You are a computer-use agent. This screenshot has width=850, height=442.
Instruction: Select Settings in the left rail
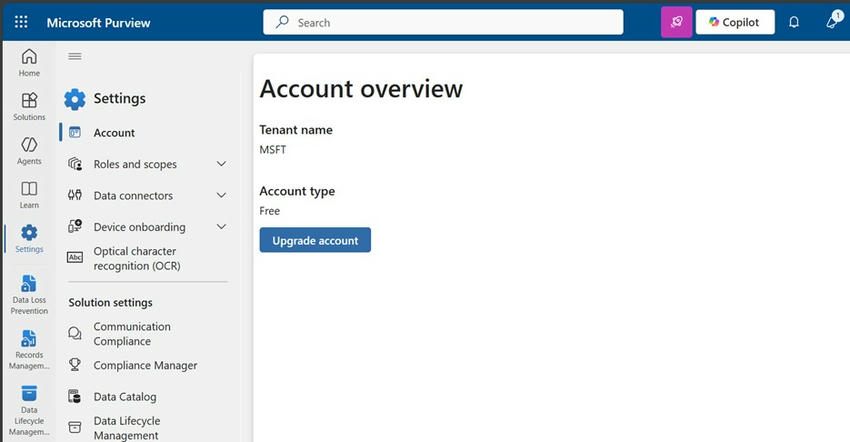click(29, 239)
